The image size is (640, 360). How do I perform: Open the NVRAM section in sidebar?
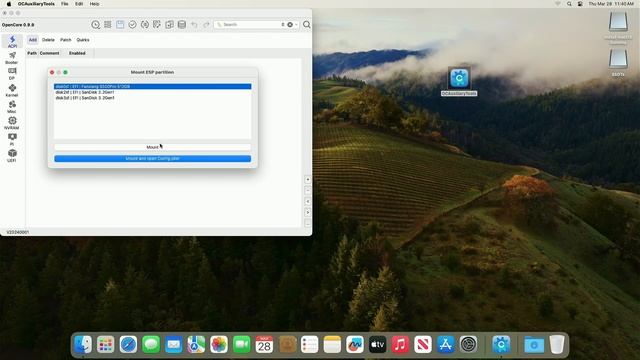coord(12,123)
